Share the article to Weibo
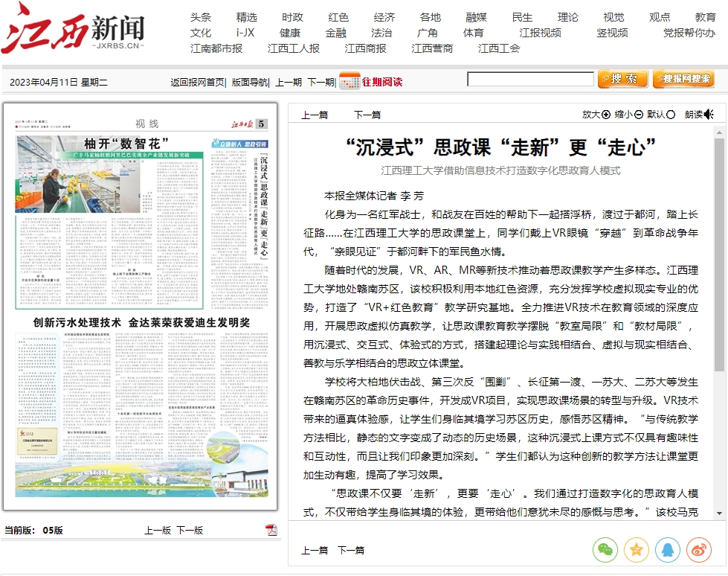This screenshot has width=728, height=576. (699, 549)
